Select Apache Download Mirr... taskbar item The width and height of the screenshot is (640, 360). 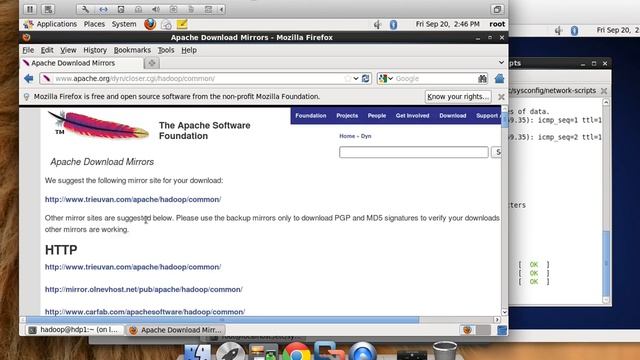click(x=176, y=330)
